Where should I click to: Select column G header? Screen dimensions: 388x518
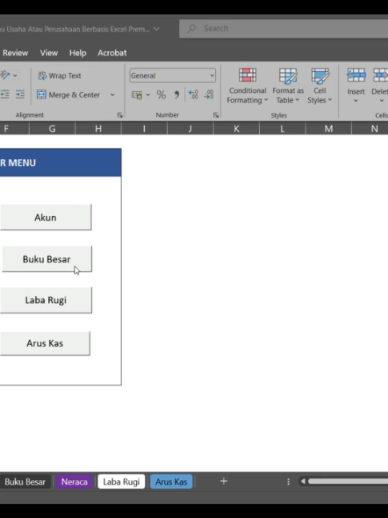pyautogui.click(x=52, y=129)
